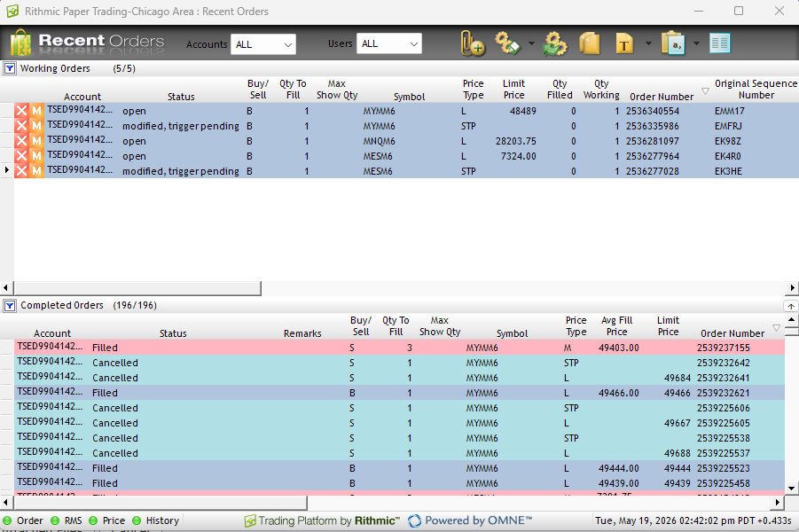Click the blue columns layout icon
This screenshot has height=532, width=799.
pos(719,43)
